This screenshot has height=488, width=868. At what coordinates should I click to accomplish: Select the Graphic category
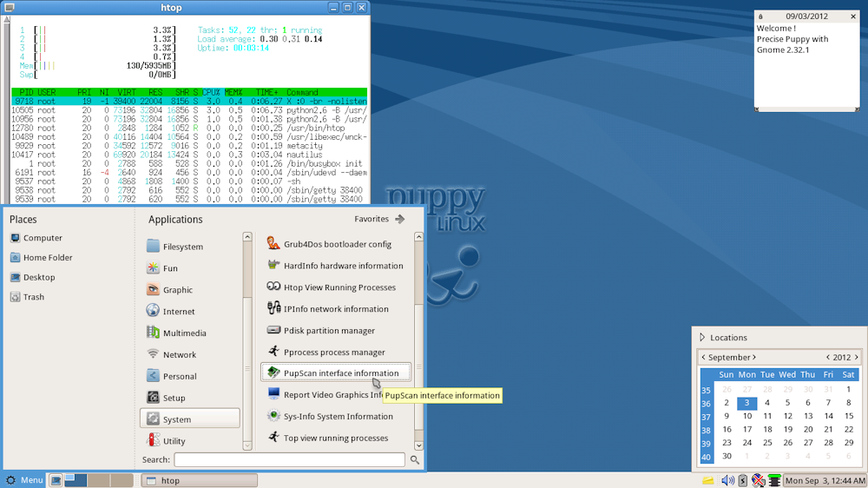[190, 290]
